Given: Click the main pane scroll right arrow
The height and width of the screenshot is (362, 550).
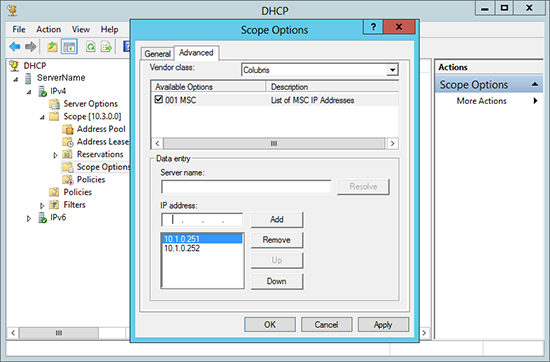Looking at the screenshot, I should pyautogui.click(x=424, y=333).
